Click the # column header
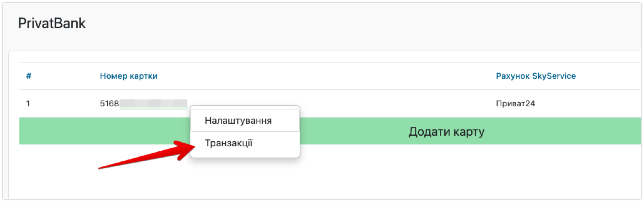The width and height of the screenshot is (644, 202). point(28,76)
